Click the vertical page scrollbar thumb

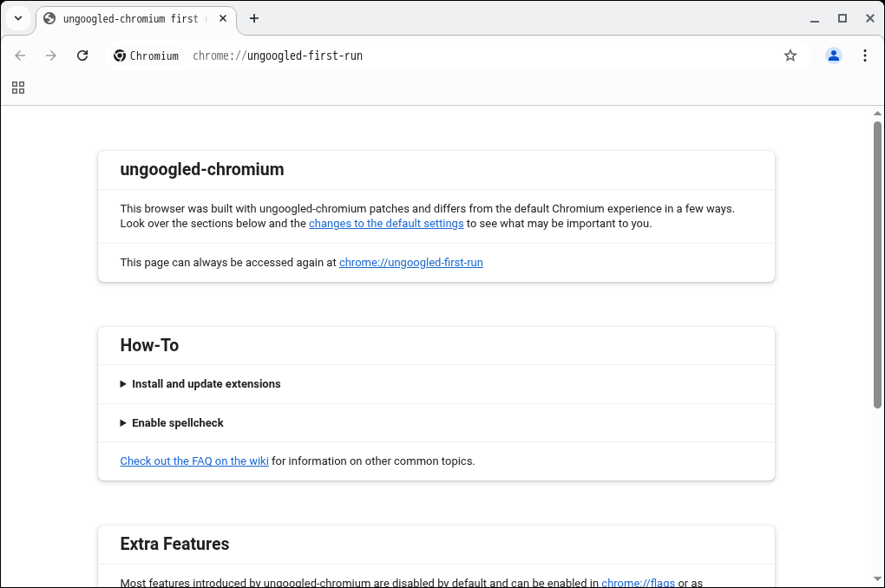tap(877, 265)
